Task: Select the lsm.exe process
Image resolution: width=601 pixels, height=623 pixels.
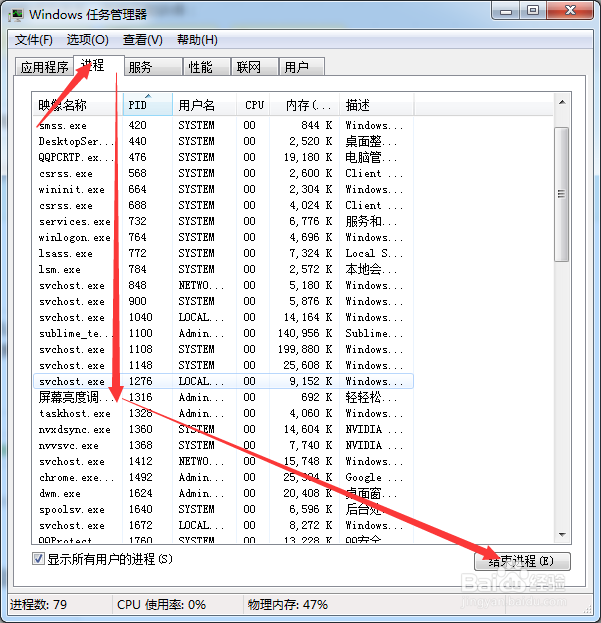Action: pyautogui.click(x=223, y=269)
